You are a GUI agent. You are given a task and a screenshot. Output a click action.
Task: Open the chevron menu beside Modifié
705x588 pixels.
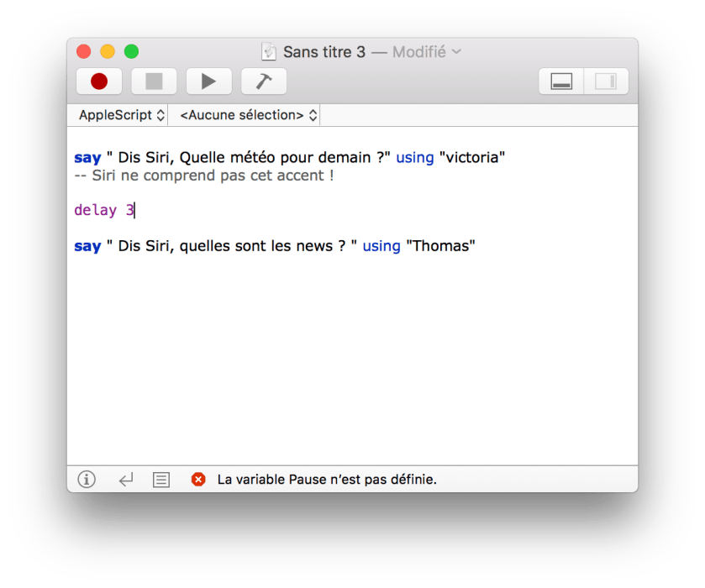(x=456, y=51)
